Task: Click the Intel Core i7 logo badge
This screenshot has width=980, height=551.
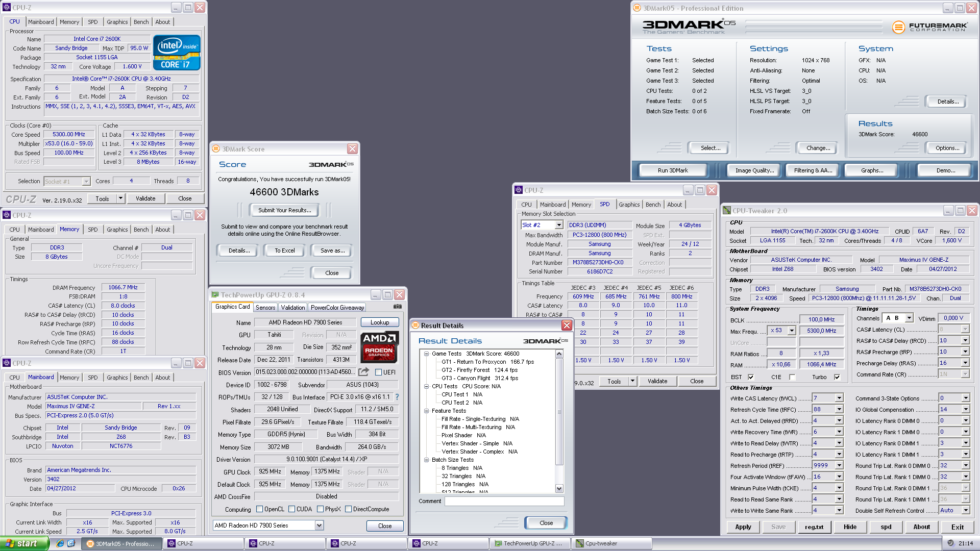Action: (x=177, y=53)
